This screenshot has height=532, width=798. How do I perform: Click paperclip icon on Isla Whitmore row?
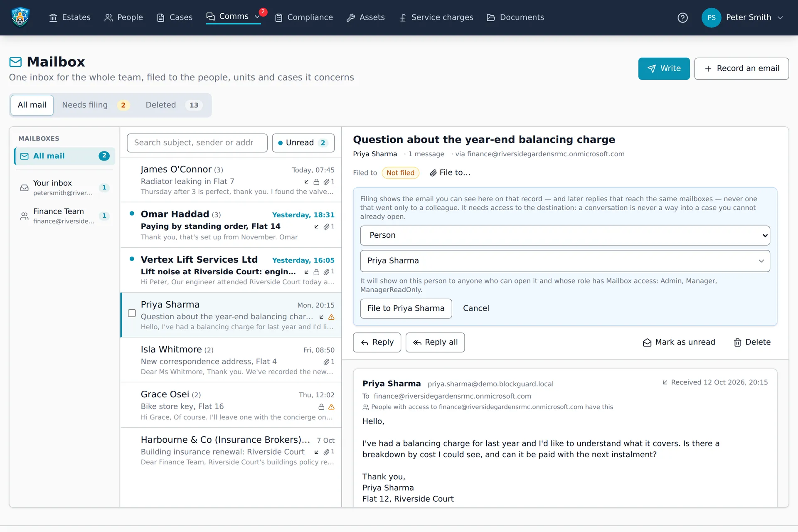coord(326,362)
